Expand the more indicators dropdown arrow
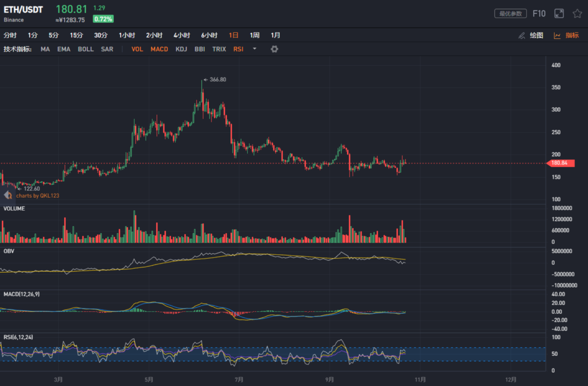 pos(254,49)
